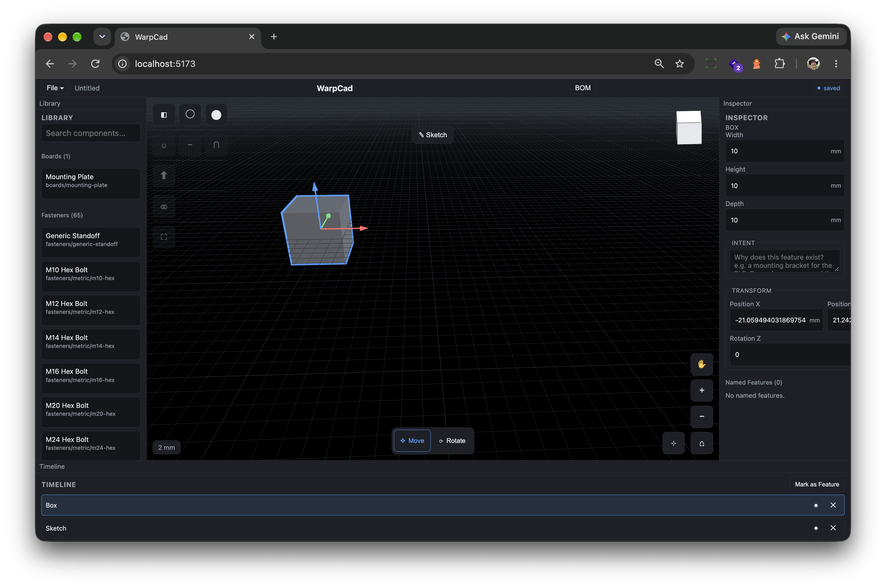The image size is (886, 588).
Task: Toggle the Box entry's dot indicator
Action: point(816,505)
